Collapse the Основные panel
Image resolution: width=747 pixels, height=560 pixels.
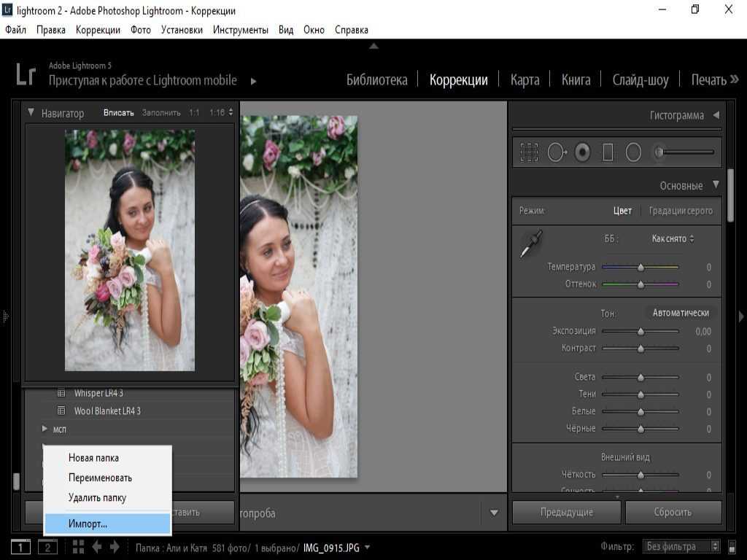[716, 184]
